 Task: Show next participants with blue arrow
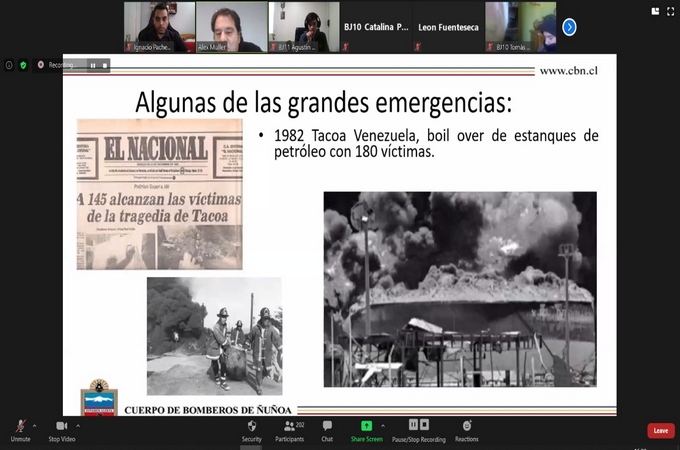(x=569, y=27)
